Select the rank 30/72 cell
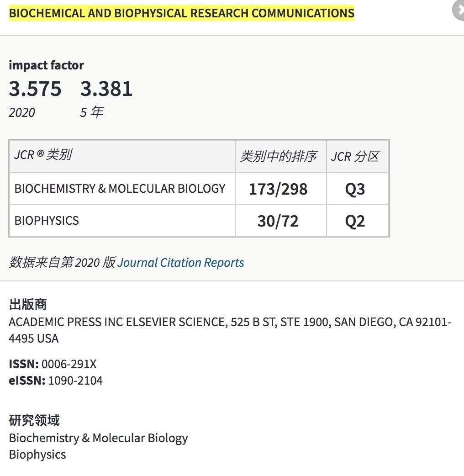 tap(280, 221)
